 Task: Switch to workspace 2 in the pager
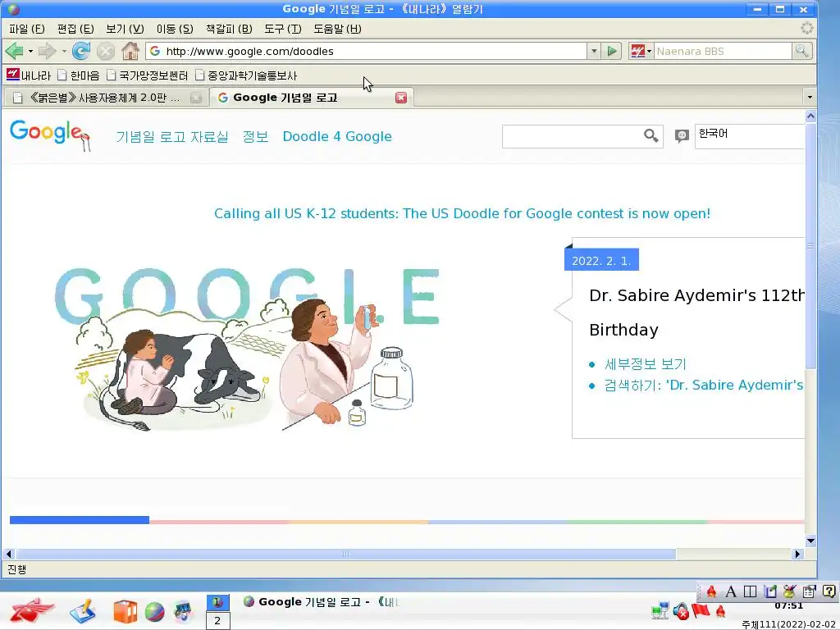(217, 621)
